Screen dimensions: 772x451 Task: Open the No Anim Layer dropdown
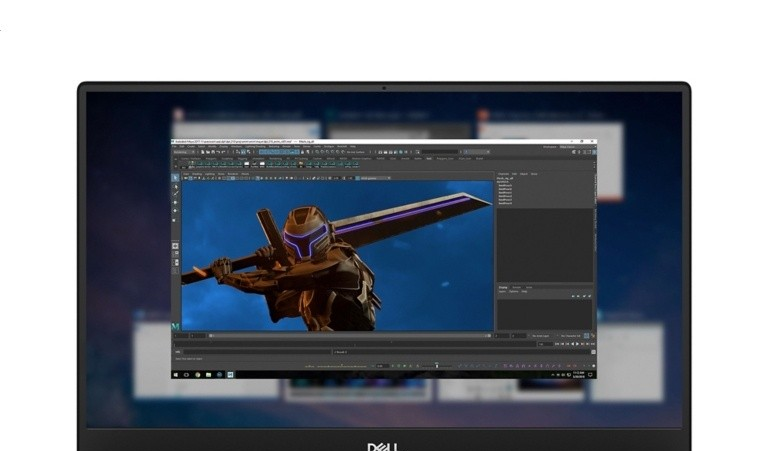[543, 336]
